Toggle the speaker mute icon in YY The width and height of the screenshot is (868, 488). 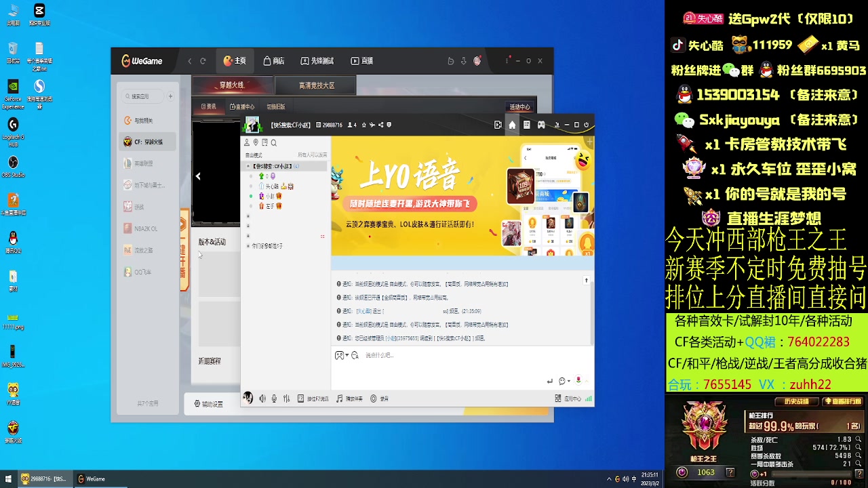tap(262, 399)
